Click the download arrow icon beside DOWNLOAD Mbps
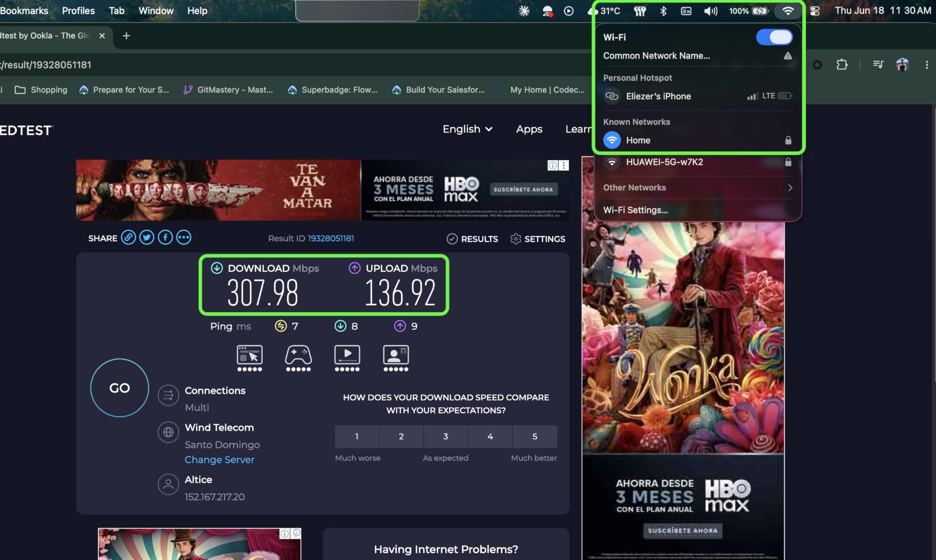 point(217,268)
